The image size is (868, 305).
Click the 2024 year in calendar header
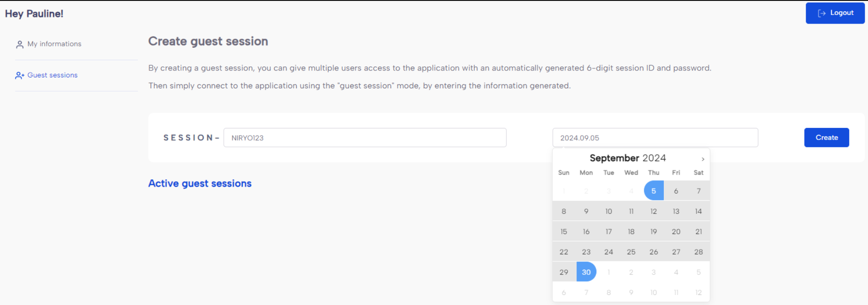pyautogui.click(x=654, y=158)
